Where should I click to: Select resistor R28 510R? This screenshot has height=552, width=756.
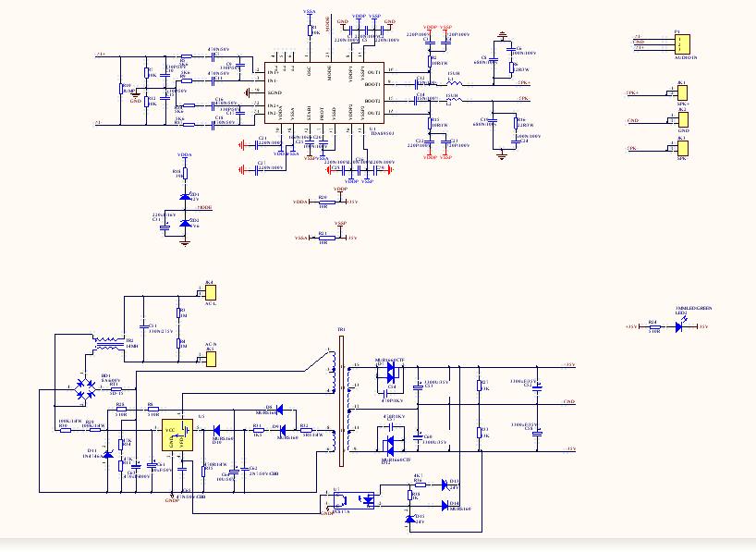pos(121,410)
